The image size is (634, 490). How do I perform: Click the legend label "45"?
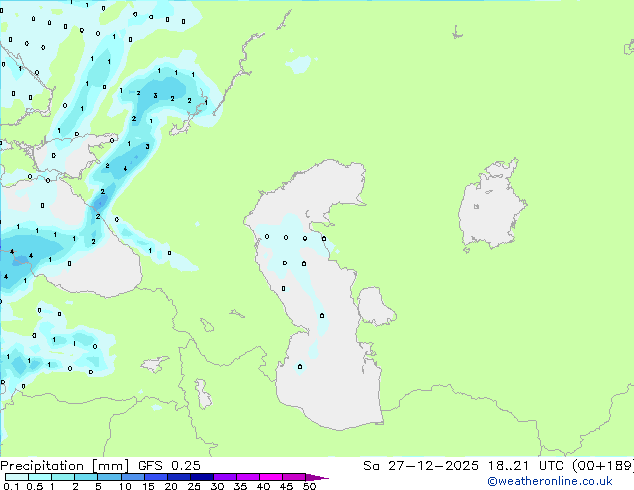tap(286, 486)
